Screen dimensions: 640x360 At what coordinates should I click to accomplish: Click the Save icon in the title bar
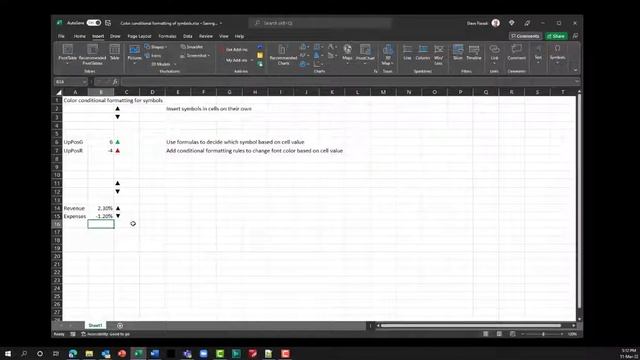pyautogui.click(x=108, y=23)
